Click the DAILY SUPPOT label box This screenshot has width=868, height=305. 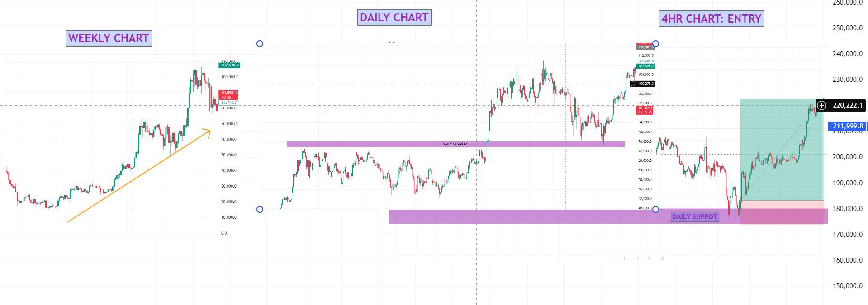click(x=695, y=217)
